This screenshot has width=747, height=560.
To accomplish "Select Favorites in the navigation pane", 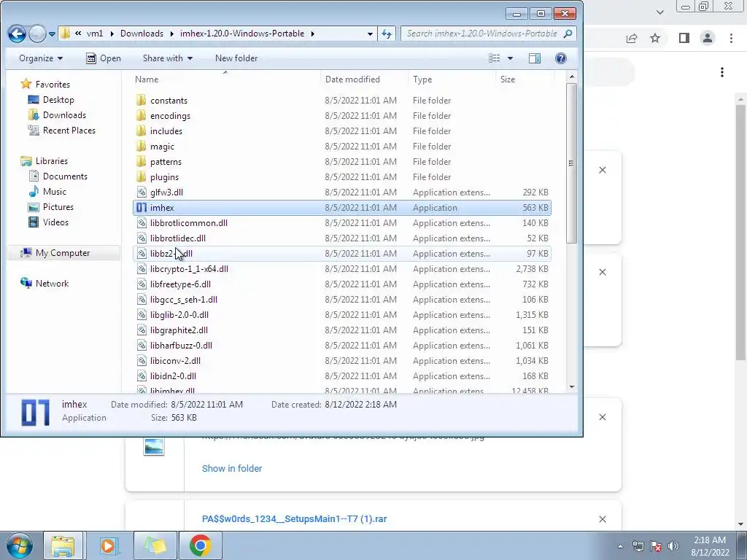I will point(53,85).
